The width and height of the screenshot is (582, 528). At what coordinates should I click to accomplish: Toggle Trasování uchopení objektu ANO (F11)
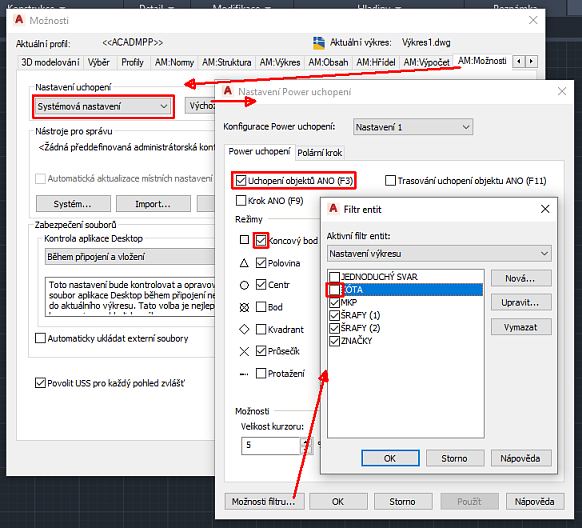tap(390, 181)
